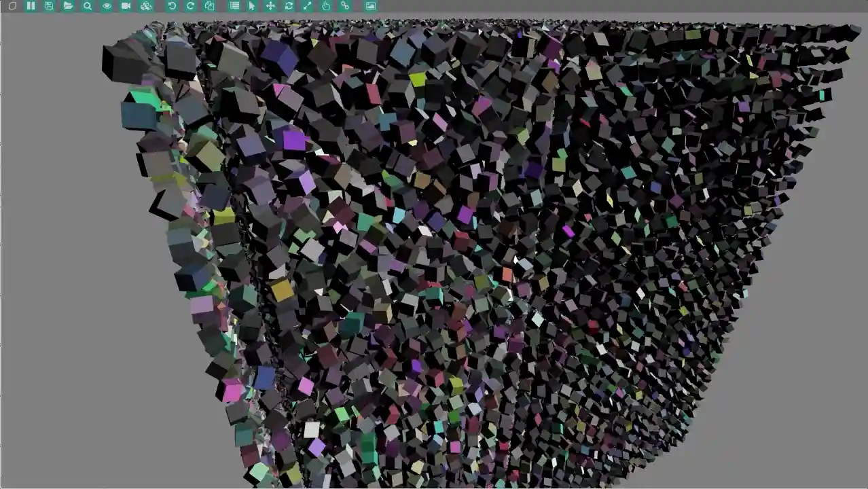Pause the running simulation
The image size is (868, 489).
(x=31, y=6)
